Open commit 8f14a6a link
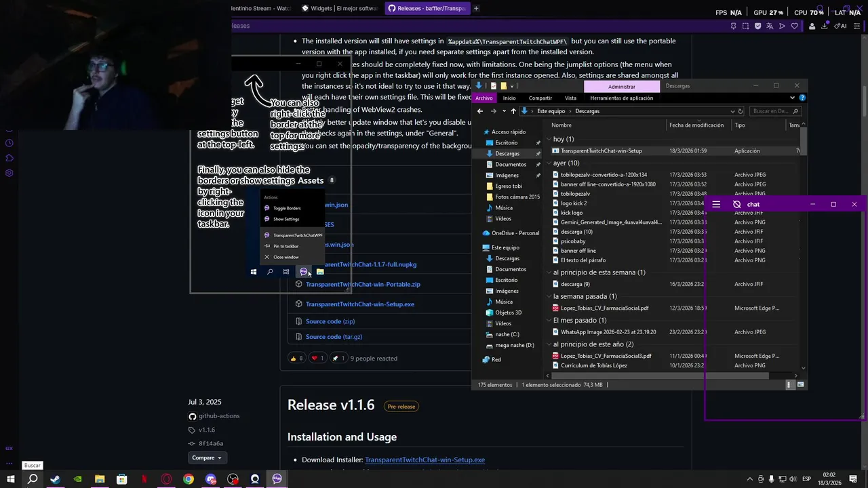 click(x=211, y=443)
